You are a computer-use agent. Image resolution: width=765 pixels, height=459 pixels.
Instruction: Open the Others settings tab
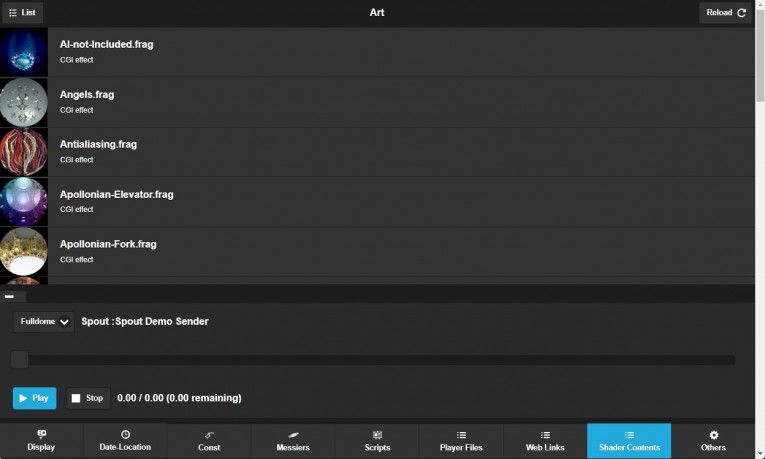713,441
